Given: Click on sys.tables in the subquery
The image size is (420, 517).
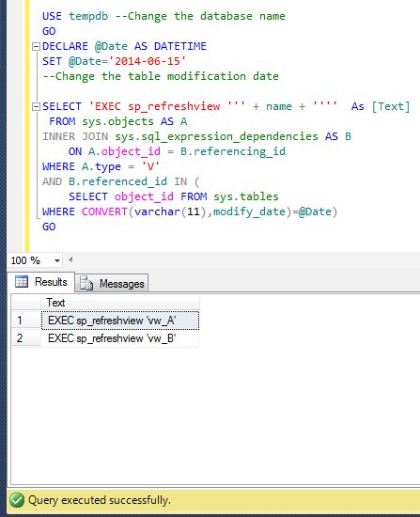Looking at the screenshot, I should pyautogui.click(x=246, y=196).
